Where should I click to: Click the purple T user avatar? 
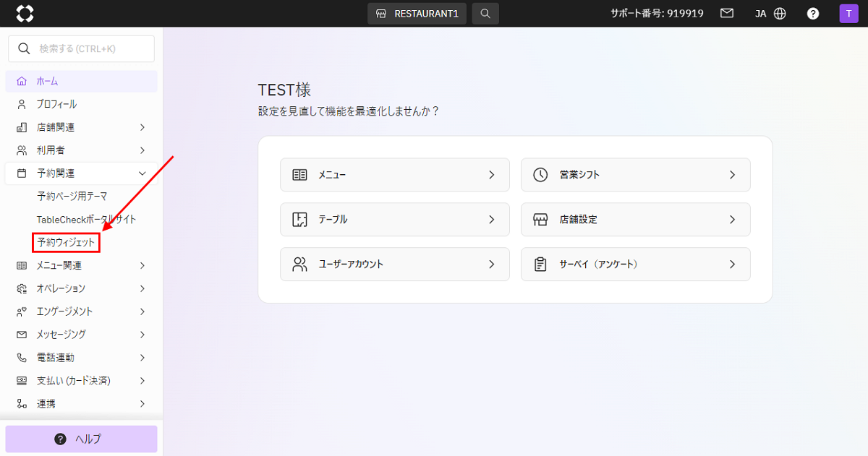click(x=848, y=13)
